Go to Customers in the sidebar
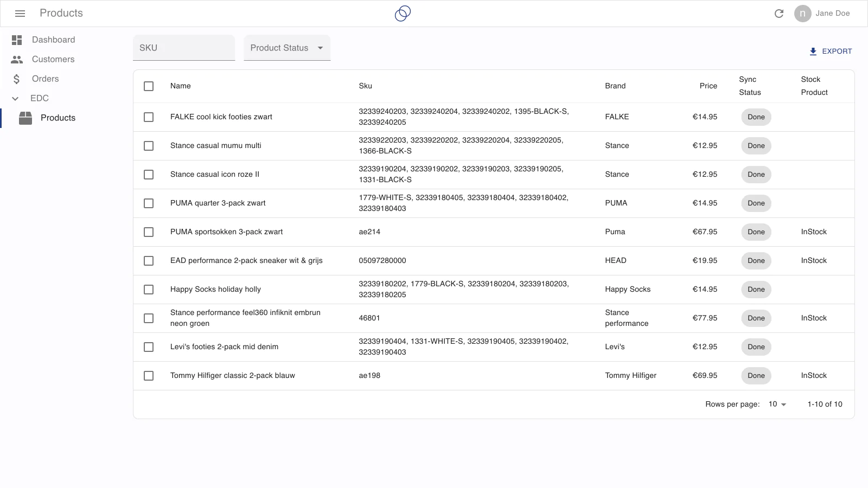The height and width of the screenshot is (488, 868). (53, 60)
